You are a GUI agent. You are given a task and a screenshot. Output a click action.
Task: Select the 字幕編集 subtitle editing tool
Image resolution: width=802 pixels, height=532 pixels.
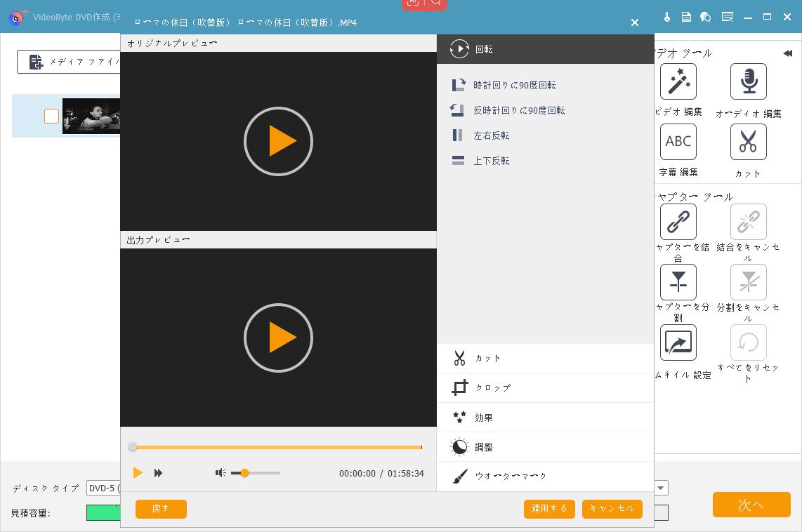(x=678, y=142)
